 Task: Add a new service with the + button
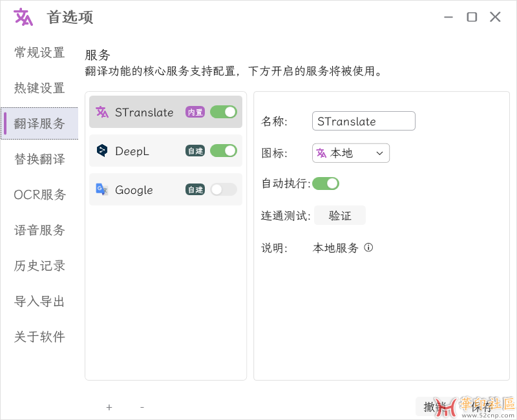click(109, 407)
